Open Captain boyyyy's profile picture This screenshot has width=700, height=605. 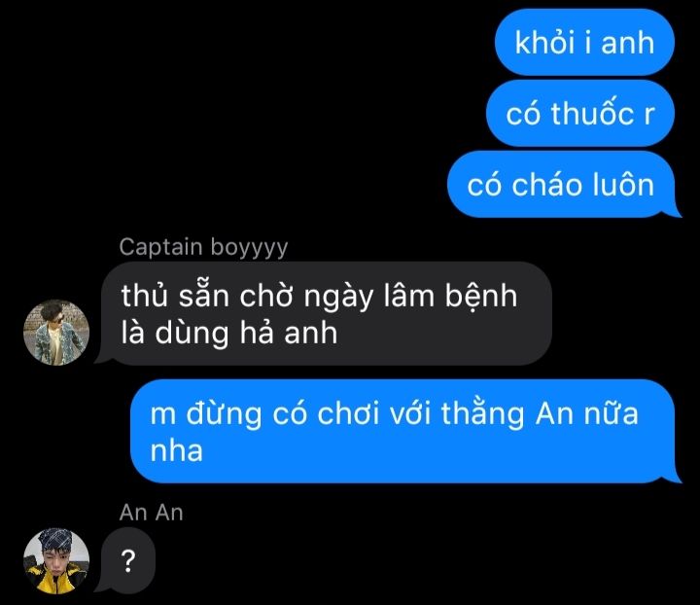[x=56, y=333]
